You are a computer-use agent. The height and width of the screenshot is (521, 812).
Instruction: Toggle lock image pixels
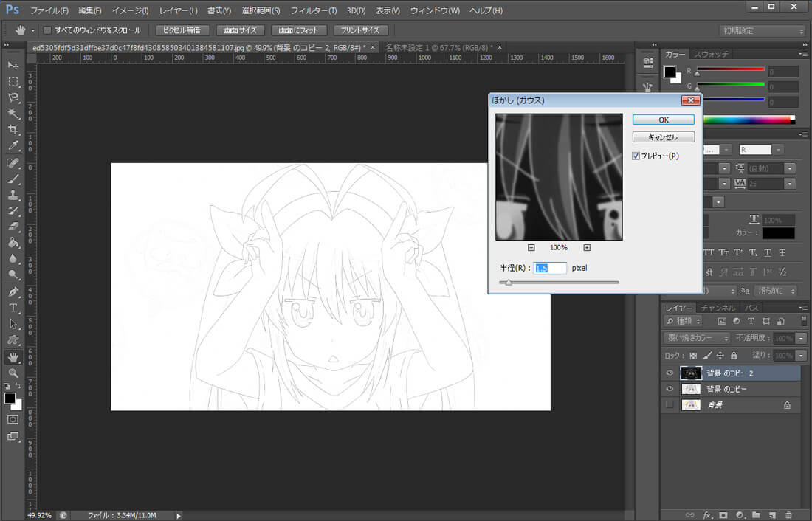click(x=707, y=356)
